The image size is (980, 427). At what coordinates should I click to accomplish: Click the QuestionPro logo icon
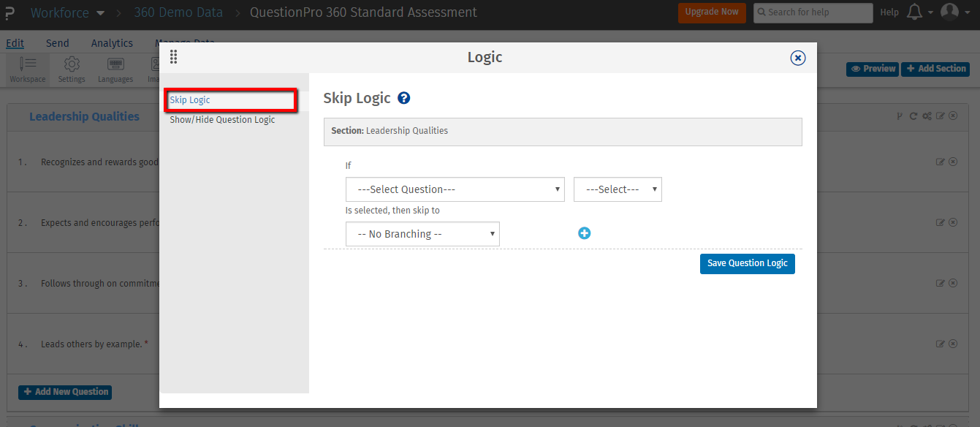(10, 12)
